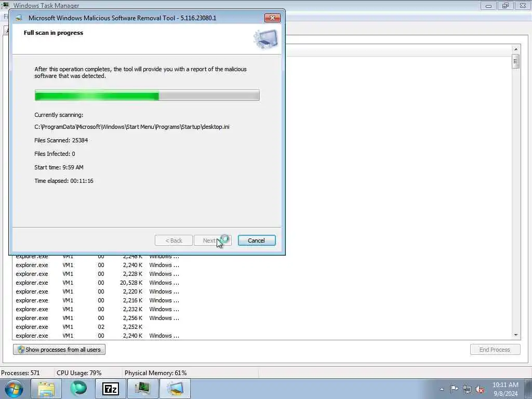Minimize the Windows Task Manager window
The width and height of the screenshot is (532, 399).
click(x=488, y=5)
